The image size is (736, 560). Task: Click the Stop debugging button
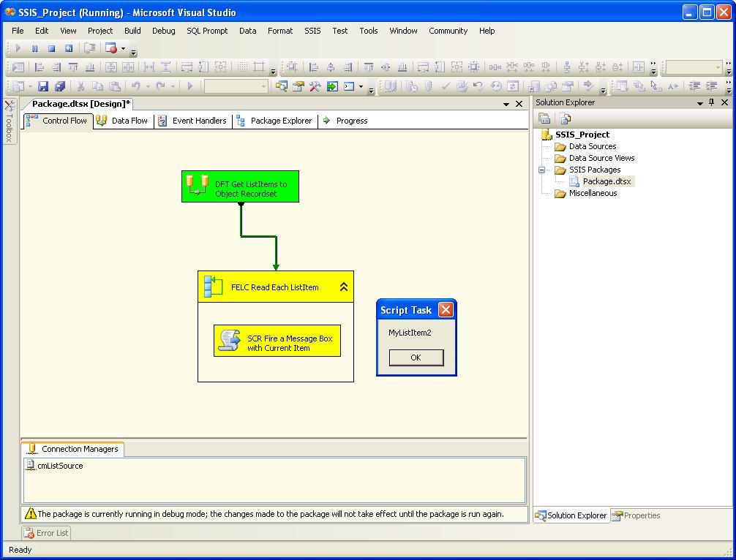coord(51,48)
